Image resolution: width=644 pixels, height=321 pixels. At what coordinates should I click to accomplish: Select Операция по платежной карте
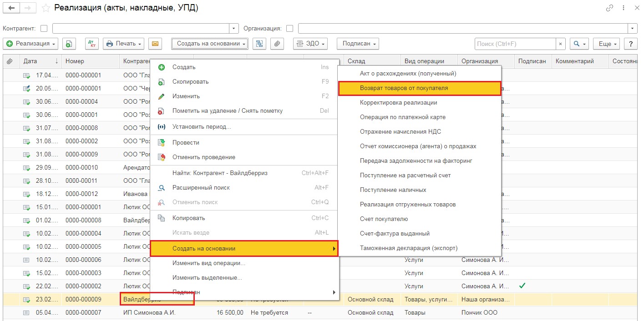(x=420, y=117)
